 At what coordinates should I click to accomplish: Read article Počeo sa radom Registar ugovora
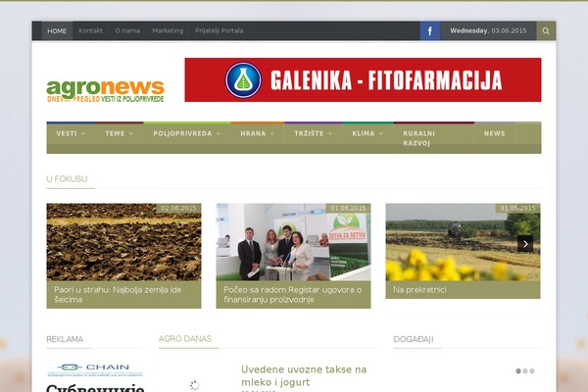point(292,295)
